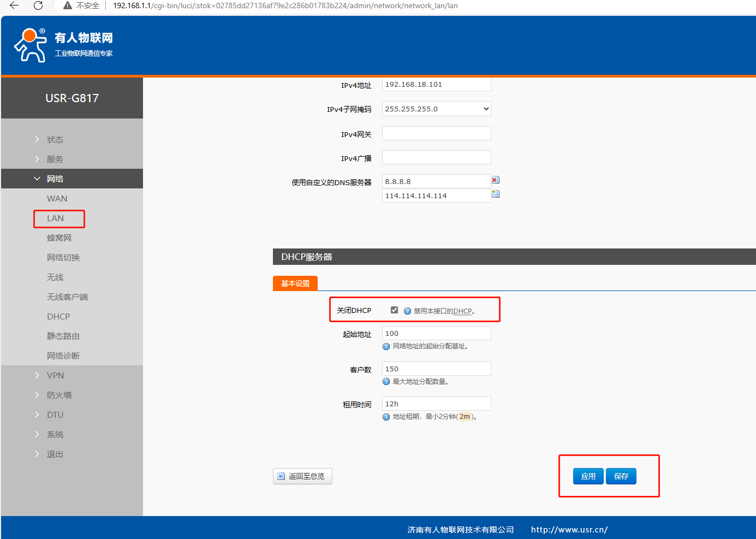
Task: Collapse the 网络 sidebar section
Action: click(55, 179)
